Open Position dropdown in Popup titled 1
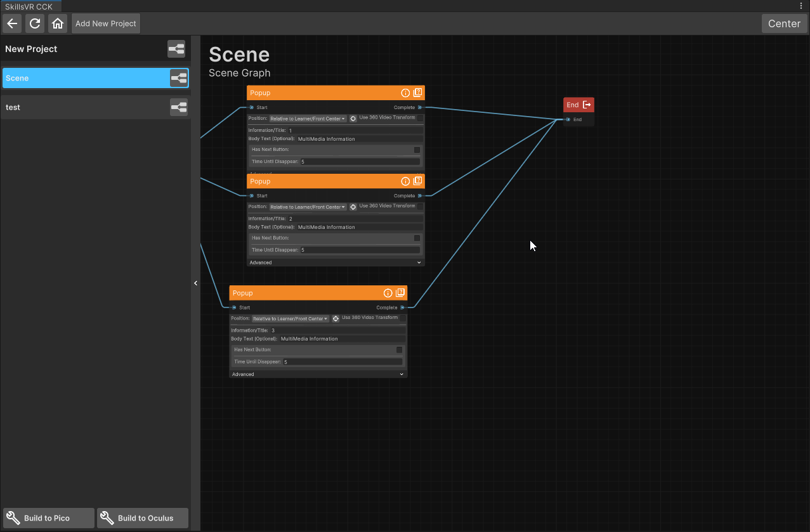This screenshot has height=532, width=810. pyautogui.click(x=308, y=119)
